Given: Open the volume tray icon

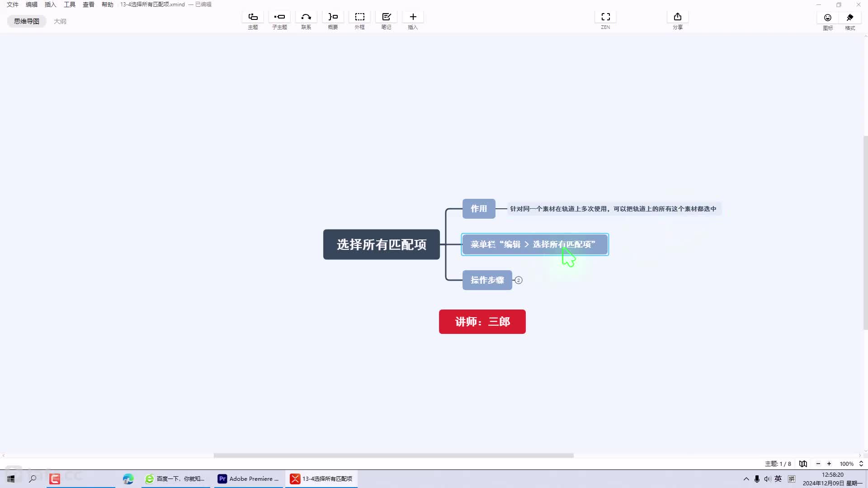Looking at the screenshot, I should click(767, 479).
